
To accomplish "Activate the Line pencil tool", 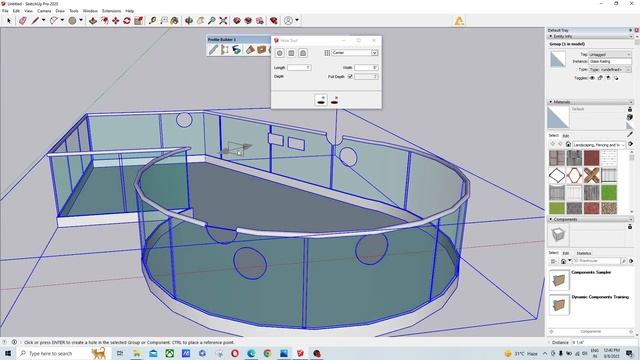I will [36, 20].
